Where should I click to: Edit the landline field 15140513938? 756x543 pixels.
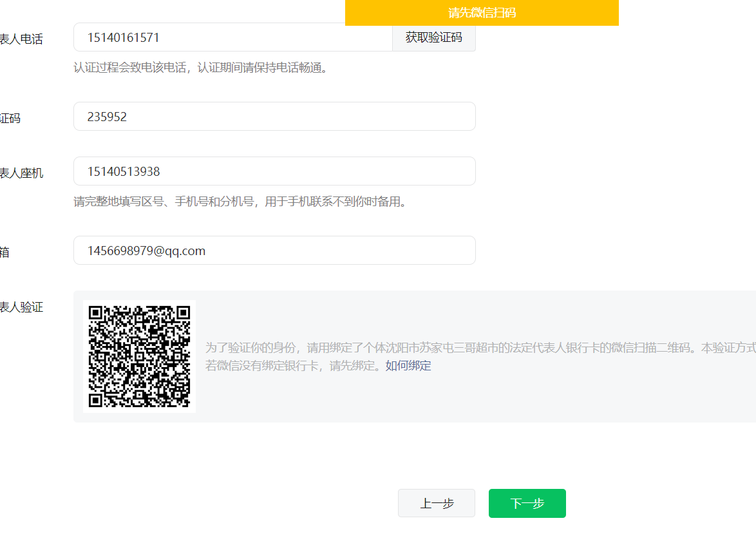pyautogui.click(x=274, y=171)
